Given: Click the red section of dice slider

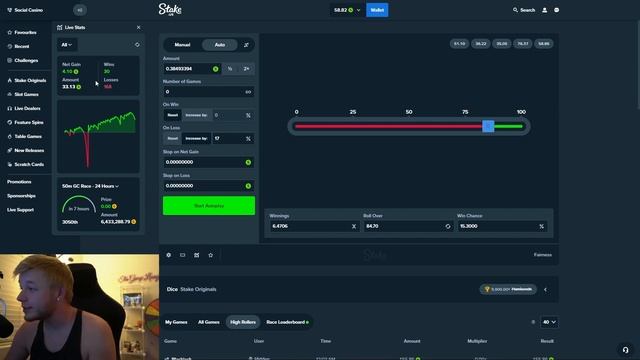Looking at the screenshot, I should pos(388,127).
